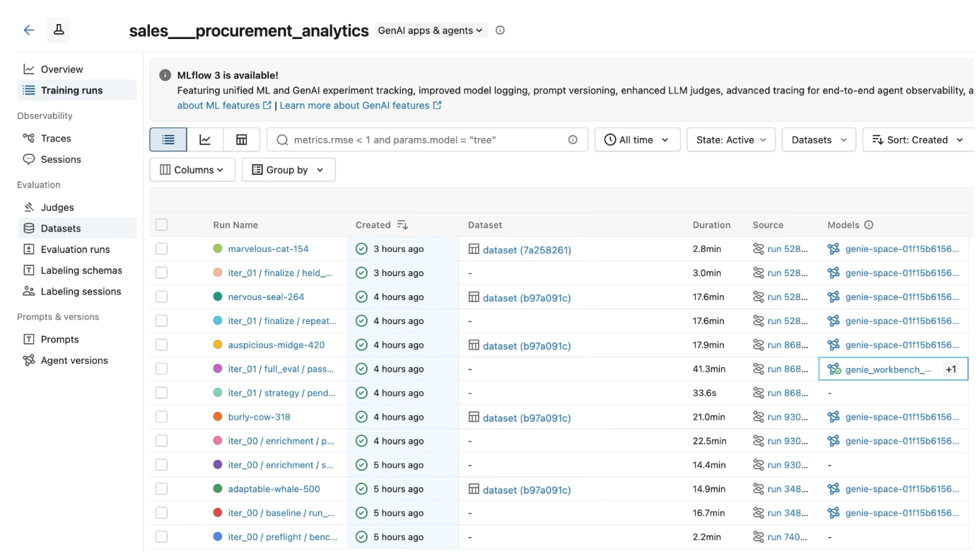
Task: Click genie_workbench model icon
Action: pyautogui.click(x=834, y=369)
